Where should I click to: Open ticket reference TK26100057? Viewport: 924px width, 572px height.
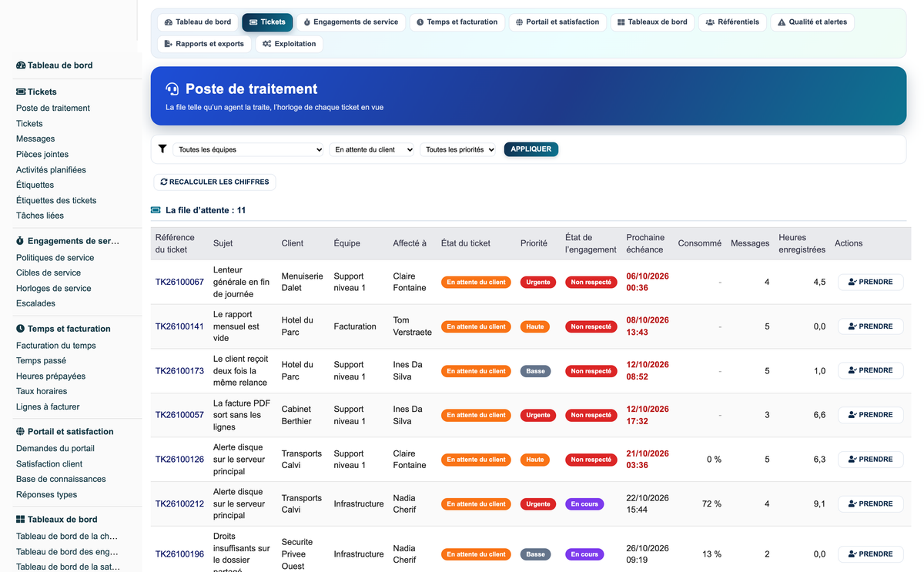click(179, 415)
